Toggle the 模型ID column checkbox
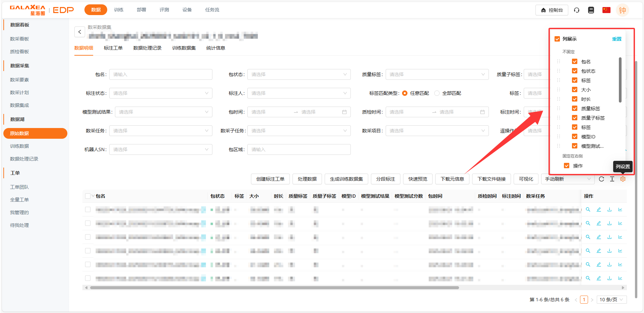 click(x=575, y=137)
